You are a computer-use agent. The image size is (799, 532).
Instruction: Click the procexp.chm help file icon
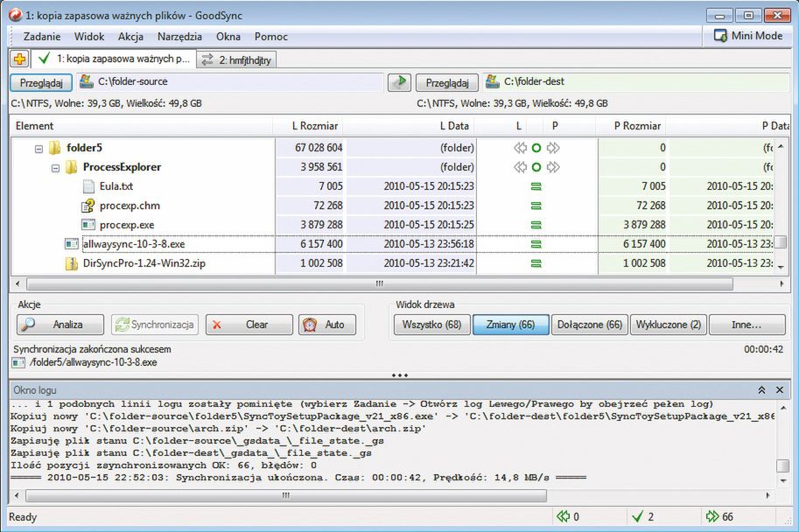point(88,206)
